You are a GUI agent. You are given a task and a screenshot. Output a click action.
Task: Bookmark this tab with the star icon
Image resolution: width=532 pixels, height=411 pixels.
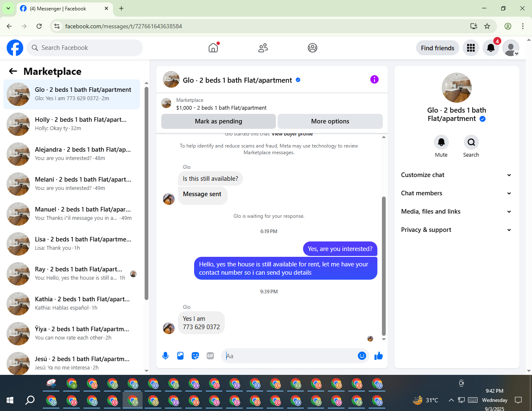pyautogui.click(x=487, y=26)
